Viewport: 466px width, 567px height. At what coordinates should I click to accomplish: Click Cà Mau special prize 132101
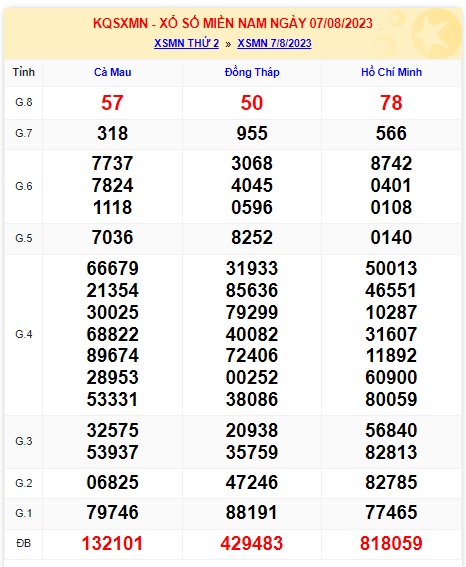tap(112, 543)
